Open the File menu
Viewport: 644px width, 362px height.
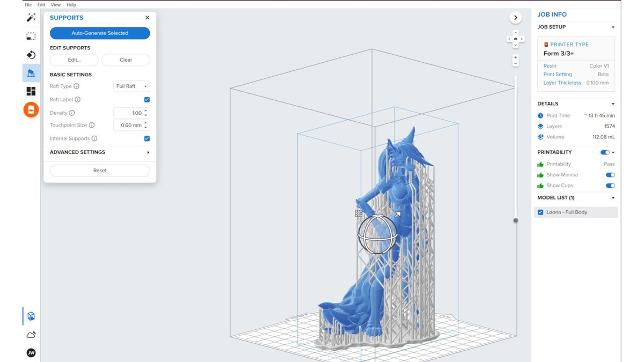tap(27, 4)
